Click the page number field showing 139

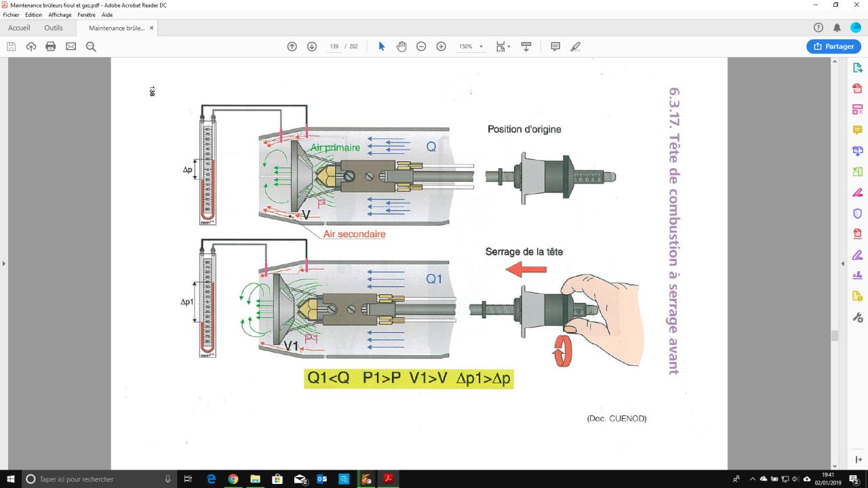pyautogui.click(x=334, y=47)
